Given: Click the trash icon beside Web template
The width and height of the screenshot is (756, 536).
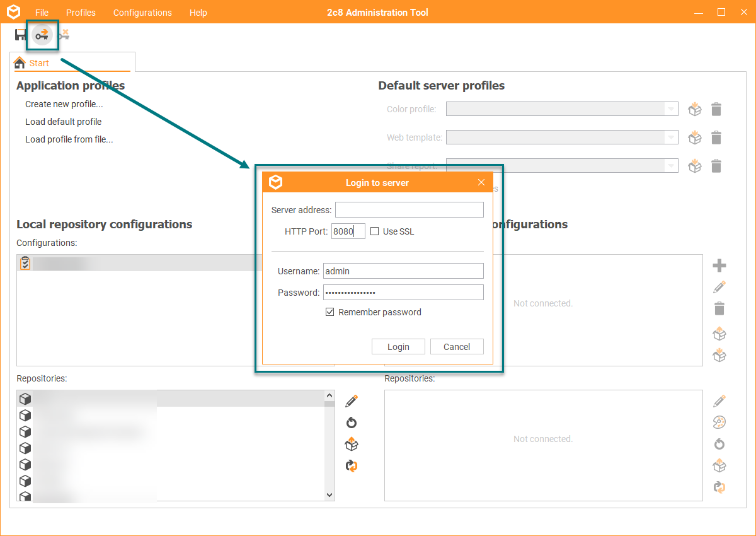Looking at the screenshot, I should pyautogui.click(x=716, y=137).
